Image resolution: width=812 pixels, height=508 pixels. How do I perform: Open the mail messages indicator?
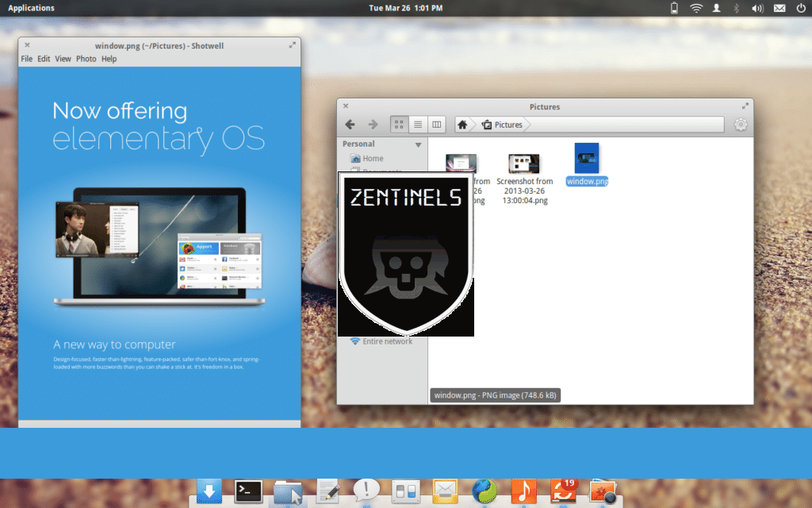point(779,8)
